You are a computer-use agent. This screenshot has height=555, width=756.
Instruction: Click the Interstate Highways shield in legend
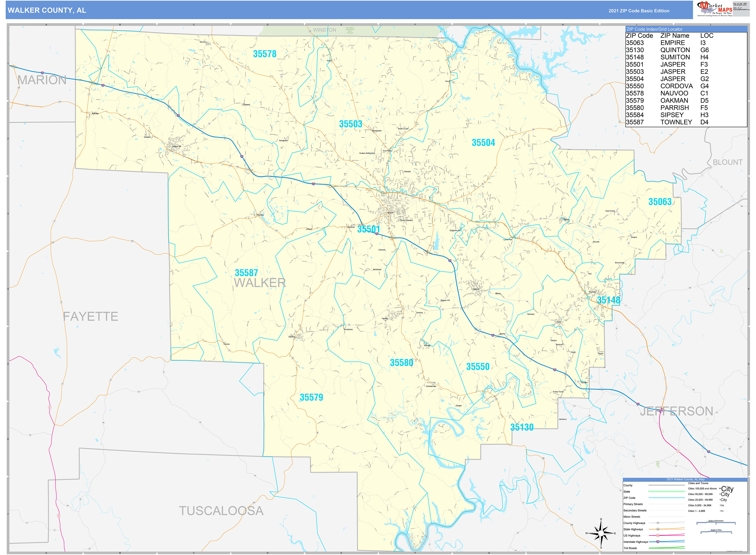tap(658, 542)
